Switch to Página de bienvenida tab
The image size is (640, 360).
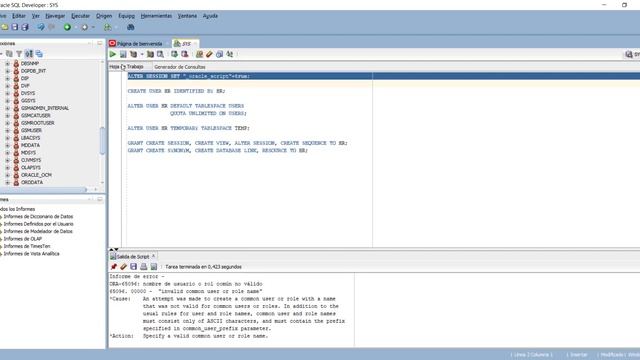pos(139,43)
